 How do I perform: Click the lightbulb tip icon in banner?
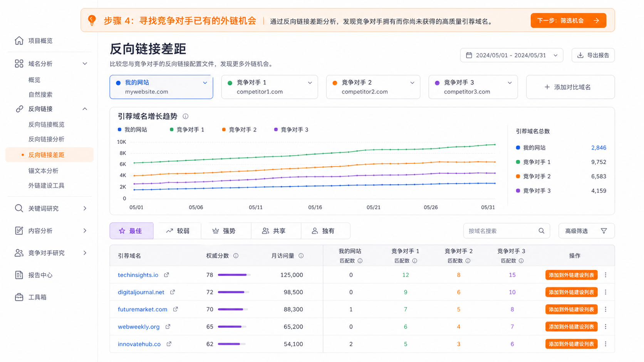tap(92, 20)
